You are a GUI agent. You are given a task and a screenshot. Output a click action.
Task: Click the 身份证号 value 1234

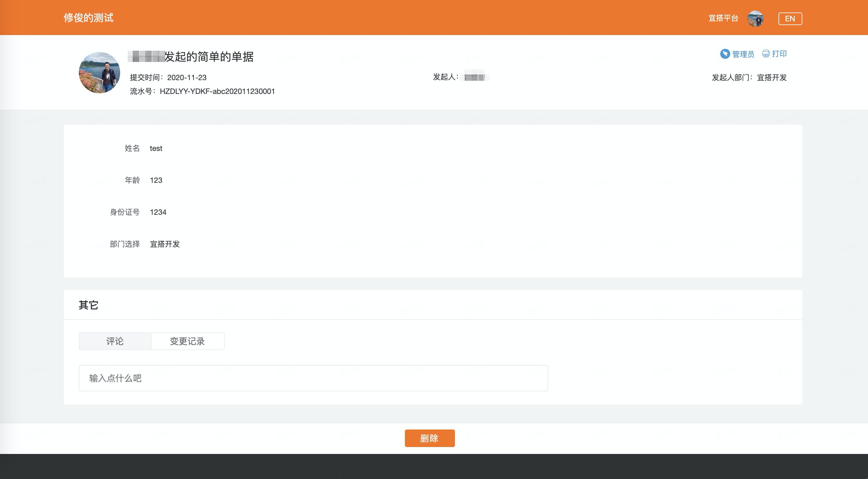pyautogui.click(x=158, y=212)
